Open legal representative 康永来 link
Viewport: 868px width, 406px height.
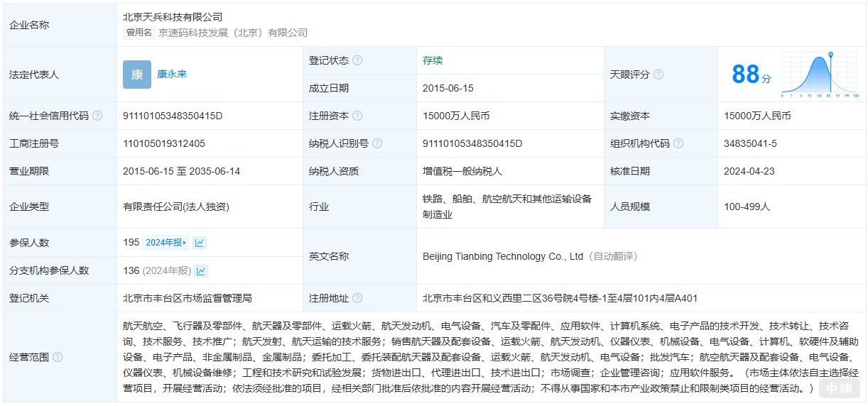(x=172, y=74)
